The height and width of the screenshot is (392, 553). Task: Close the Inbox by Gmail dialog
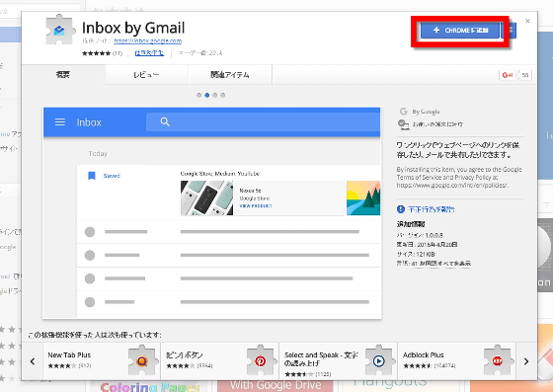click(x=527, y=21)
